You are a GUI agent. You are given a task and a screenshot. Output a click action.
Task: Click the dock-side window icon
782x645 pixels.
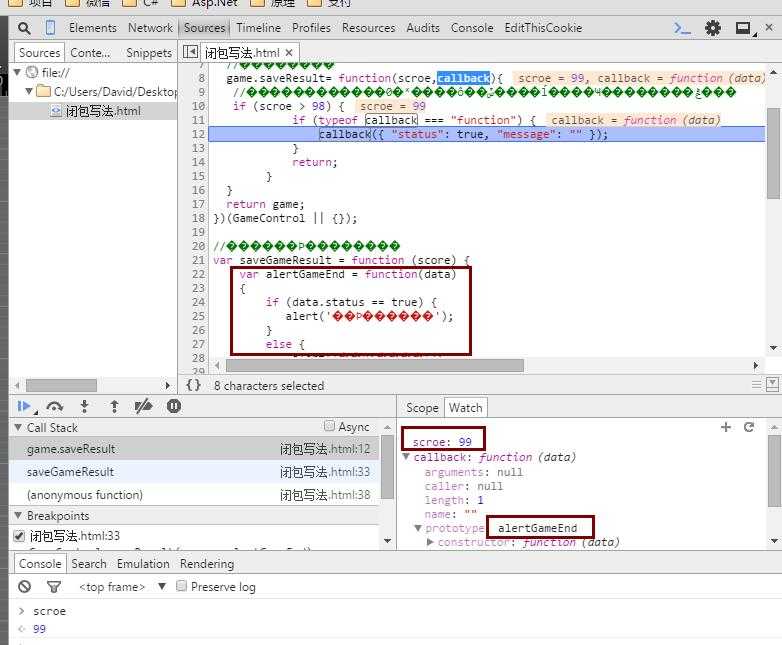pos(744,28)
